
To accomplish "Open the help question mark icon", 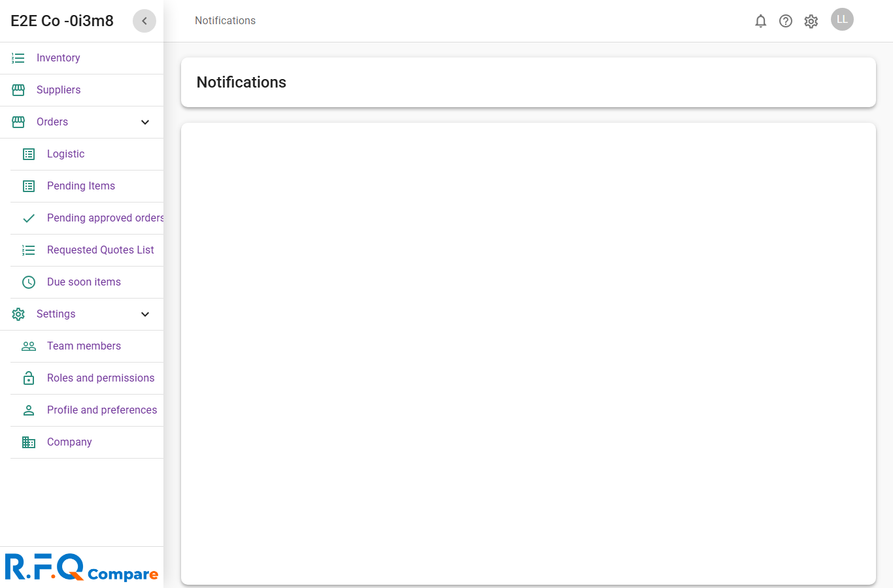I will (x=786, y=21).
